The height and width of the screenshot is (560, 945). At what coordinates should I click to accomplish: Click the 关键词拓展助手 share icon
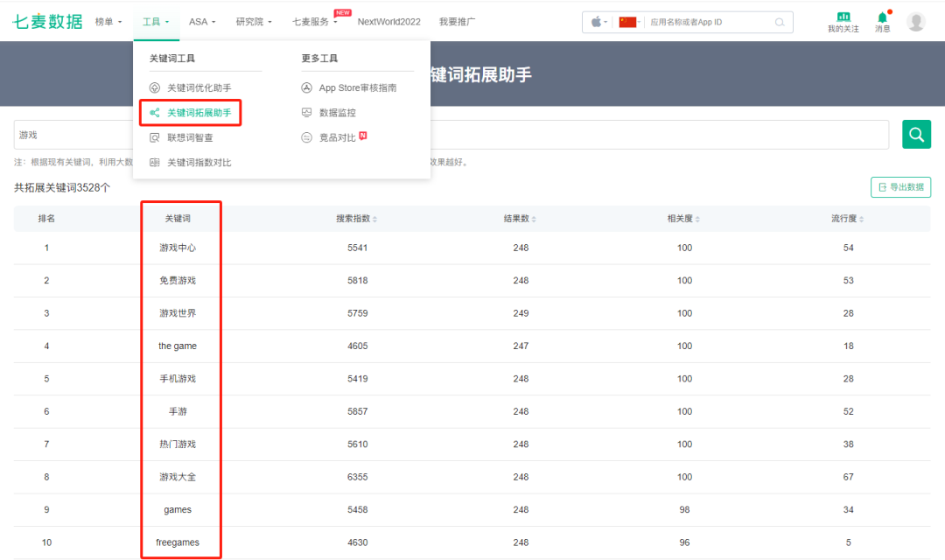tap(155, 113)
